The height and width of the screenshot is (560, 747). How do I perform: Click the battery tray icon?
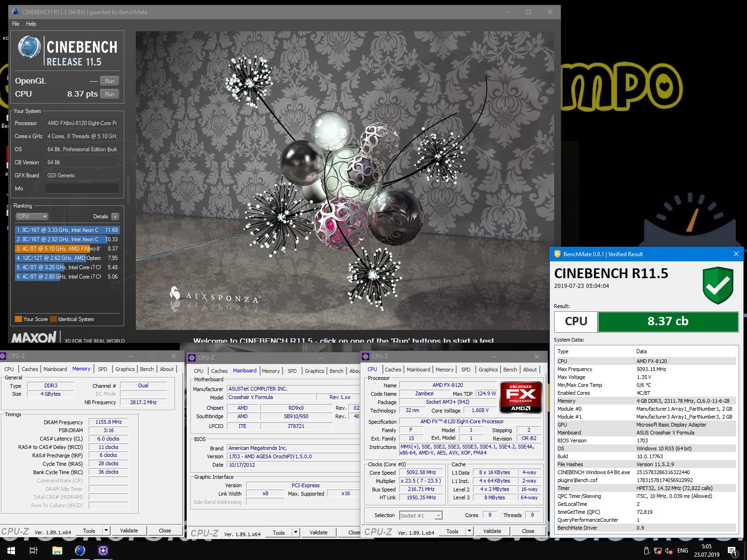[647, 551]
